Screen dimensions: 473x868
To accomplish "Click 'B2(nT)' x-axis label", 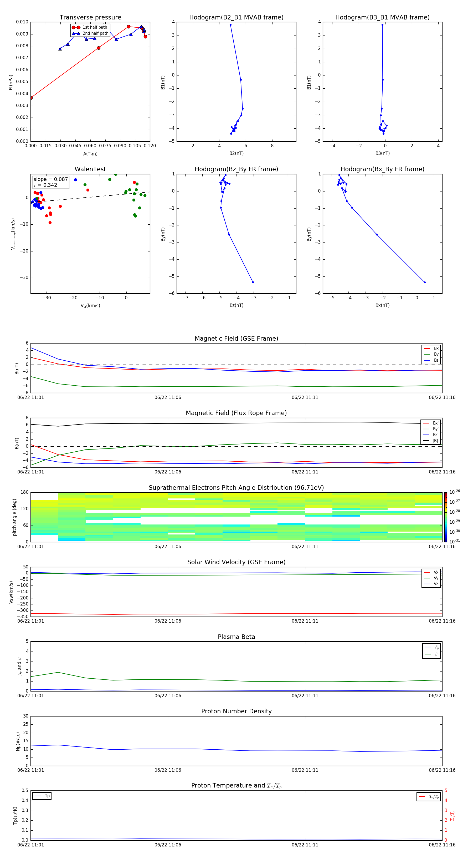I will coord(236,153).
